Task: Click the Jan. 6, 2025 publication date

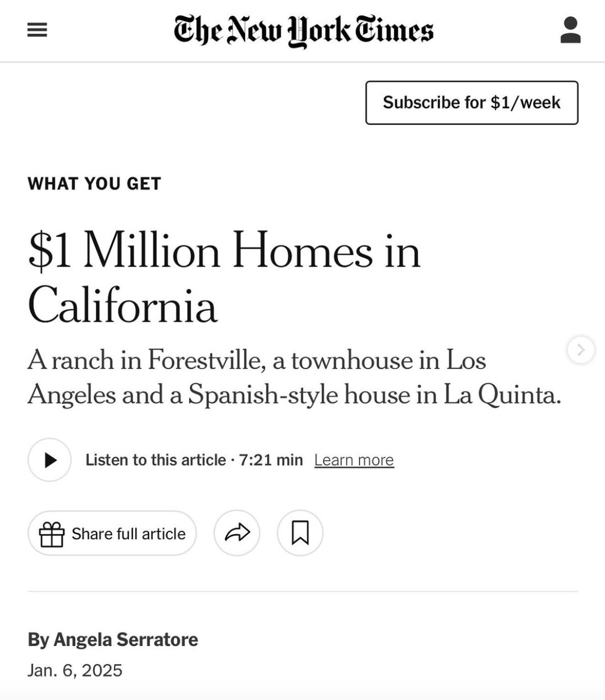Action: pos(75,670)
